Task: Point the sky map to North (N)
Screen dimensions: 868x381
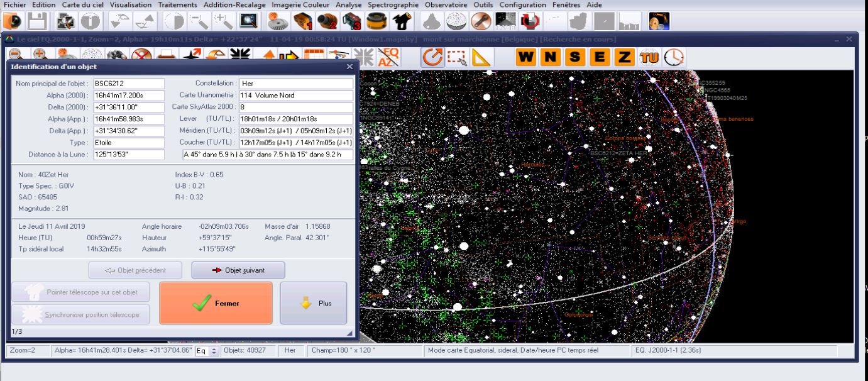Action: (551, 57)
